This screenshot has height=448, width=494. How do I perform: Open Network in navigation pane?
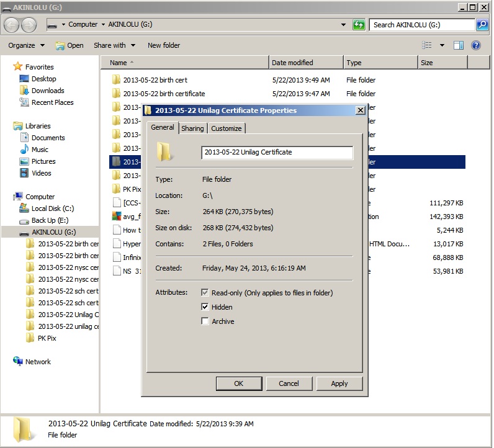coord(38,362)
